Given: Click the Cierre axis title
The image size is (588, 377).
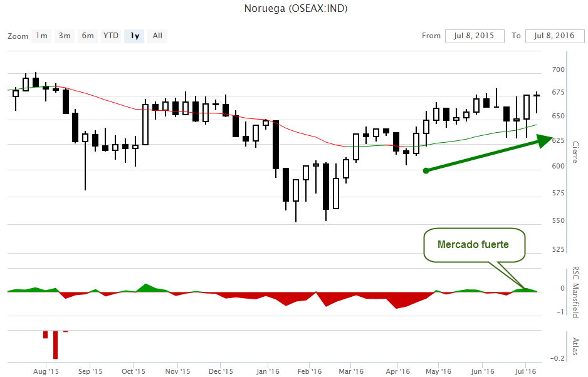Looking at the screenshot, I should (x=575, y=152).
